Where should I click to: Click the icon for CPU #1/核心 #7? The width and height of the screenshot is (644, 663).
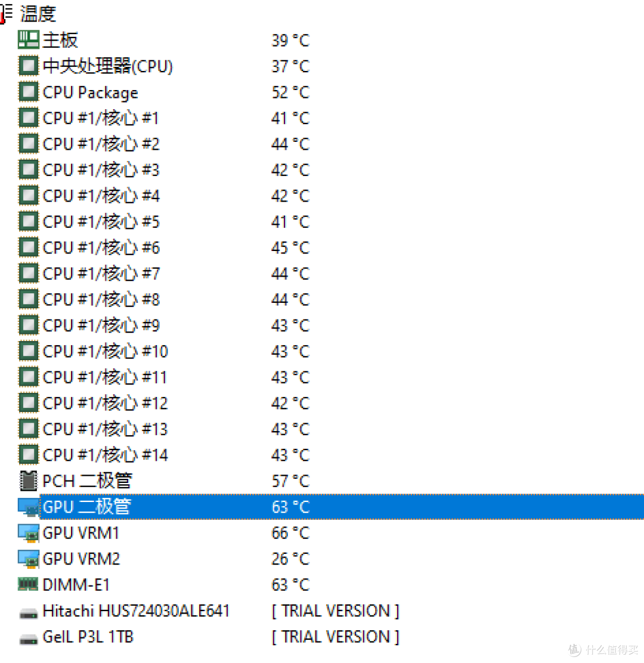(x=29, y=274)
